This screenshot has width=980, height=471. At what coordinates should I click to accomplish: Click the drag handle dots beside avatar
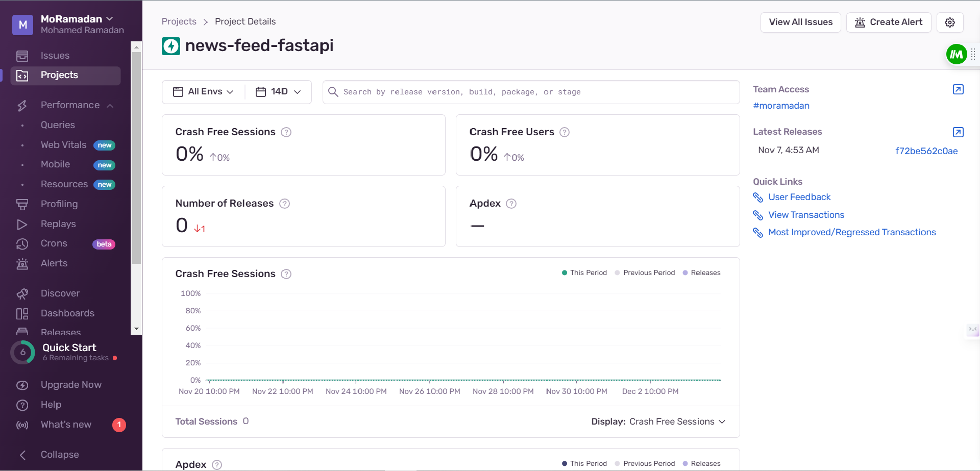click(973, 54)
